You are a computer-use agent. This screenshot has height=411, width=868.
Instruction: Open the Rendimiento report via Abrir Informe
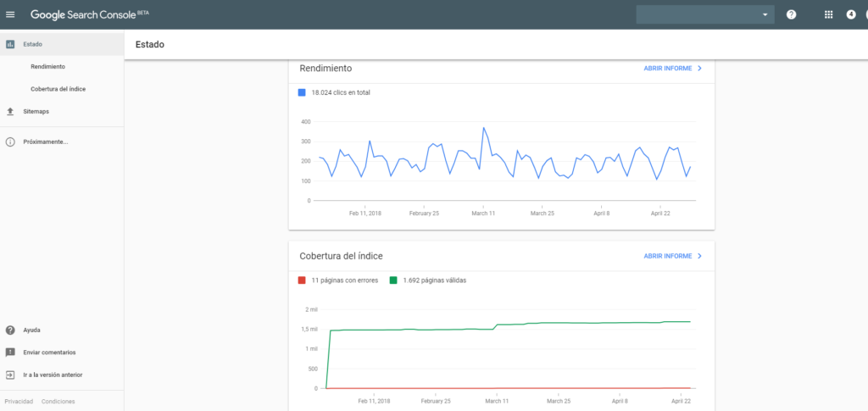coord(667,68)
